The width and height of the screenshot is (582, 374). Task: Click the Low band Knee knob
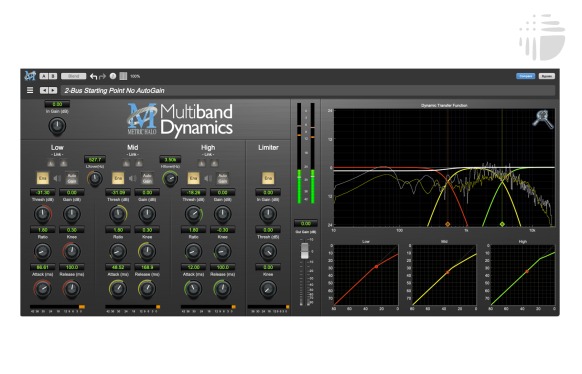pos(72,251)
